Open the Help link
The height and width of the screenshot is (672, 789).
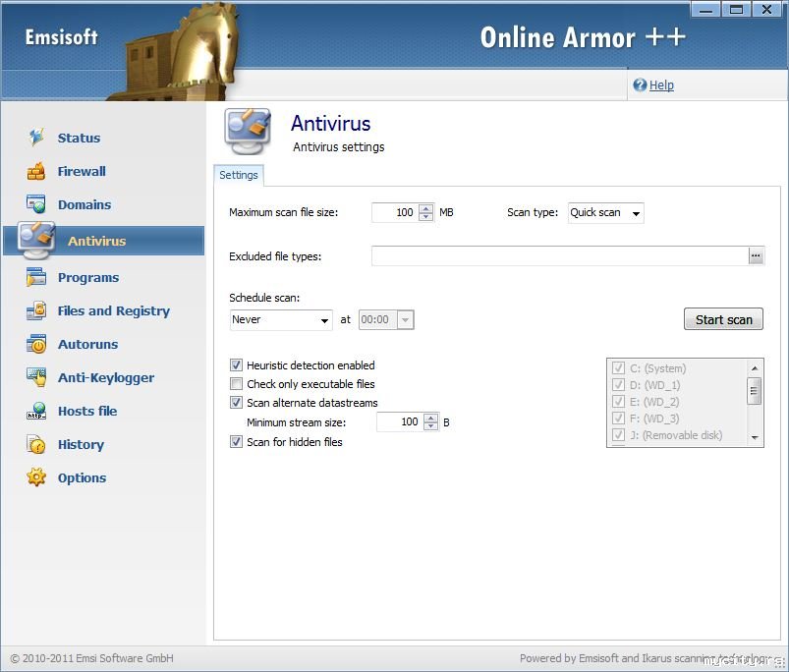coord(661,85)
